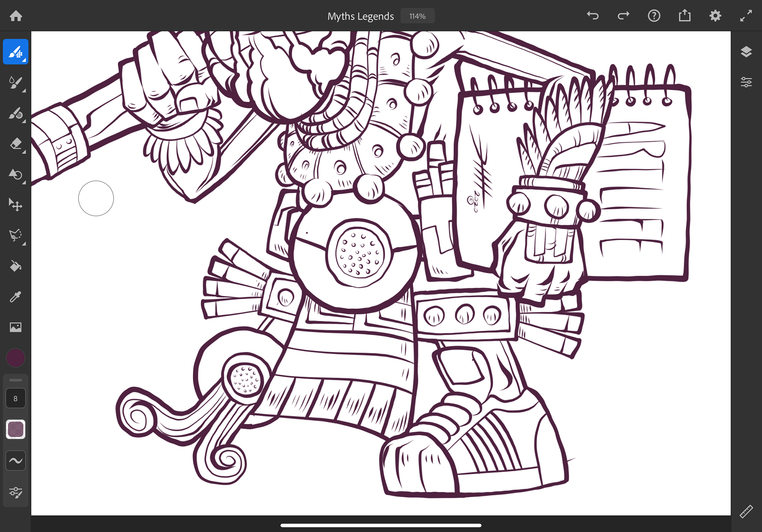Select the Lasso selection tool
762x532 pixels.
point(15,235)
